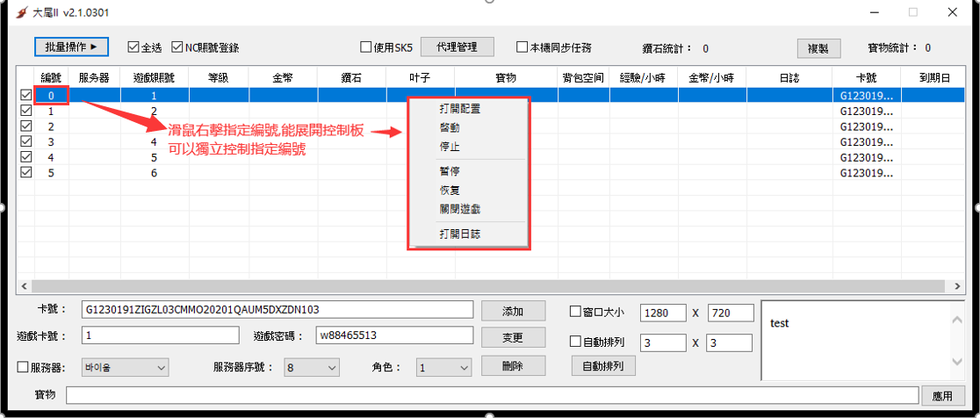This screenshot has height=418, width=980.
Task: Enable the 使用SK5 checkbox
Action: click(367, 47)
